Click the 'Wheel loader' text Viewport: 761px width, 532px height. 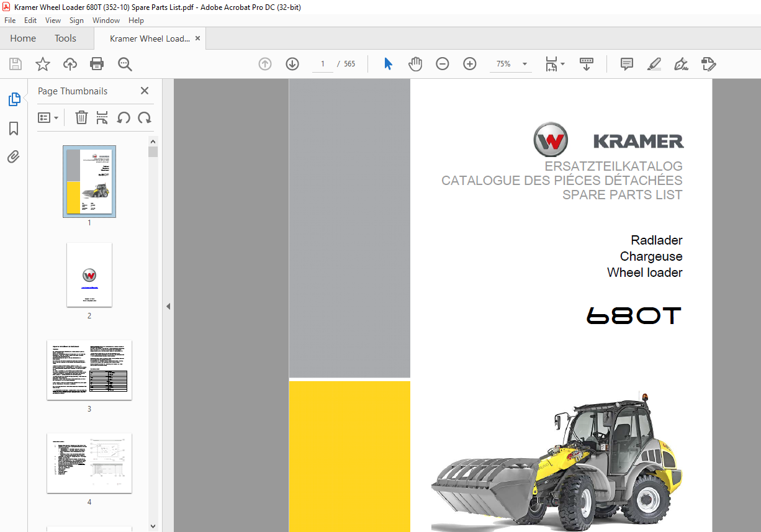click(645, 273)
